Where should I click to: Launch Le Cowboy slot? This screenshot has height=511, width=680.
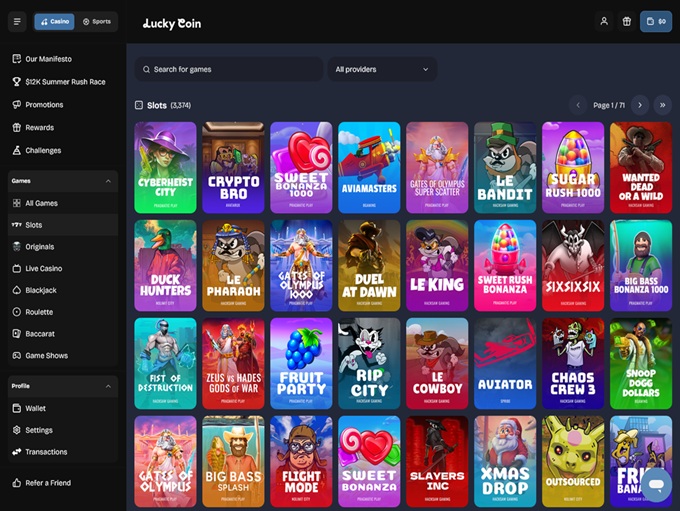click(437, 364)
